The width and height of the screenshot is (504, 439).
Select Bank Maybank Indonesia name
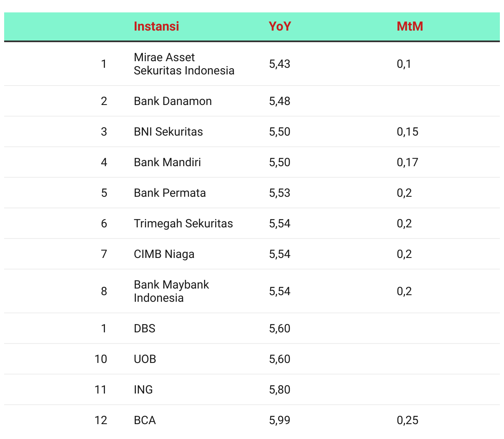click(171, 291)
